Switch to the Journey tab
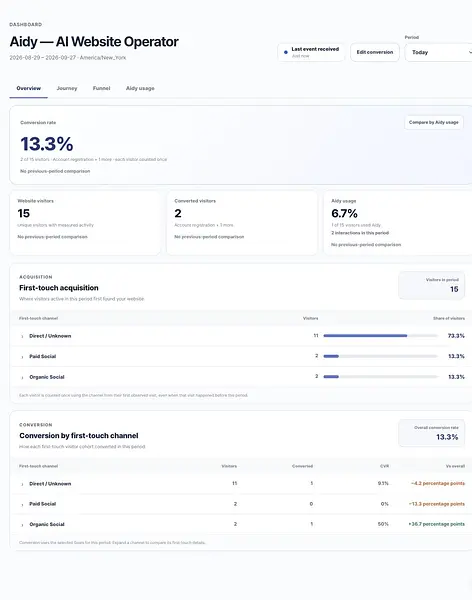This screenshot has height=600, width=472. pyautogui.click(x=67, y=88)
